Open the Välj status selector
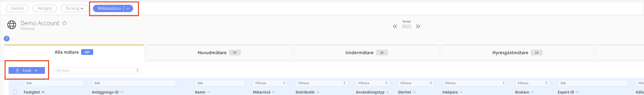The image size is (644, 95). pos(97,71)
